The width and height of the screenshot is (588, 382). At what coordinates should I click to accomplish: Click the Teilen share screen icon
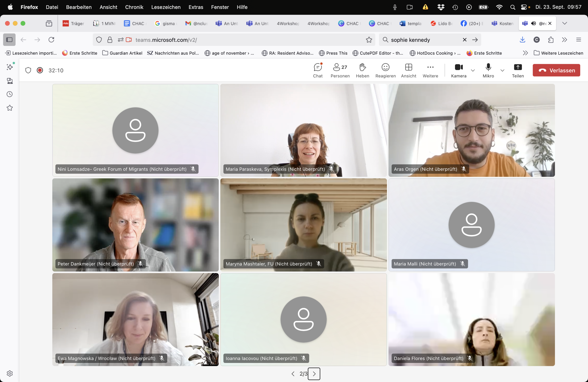517,70
